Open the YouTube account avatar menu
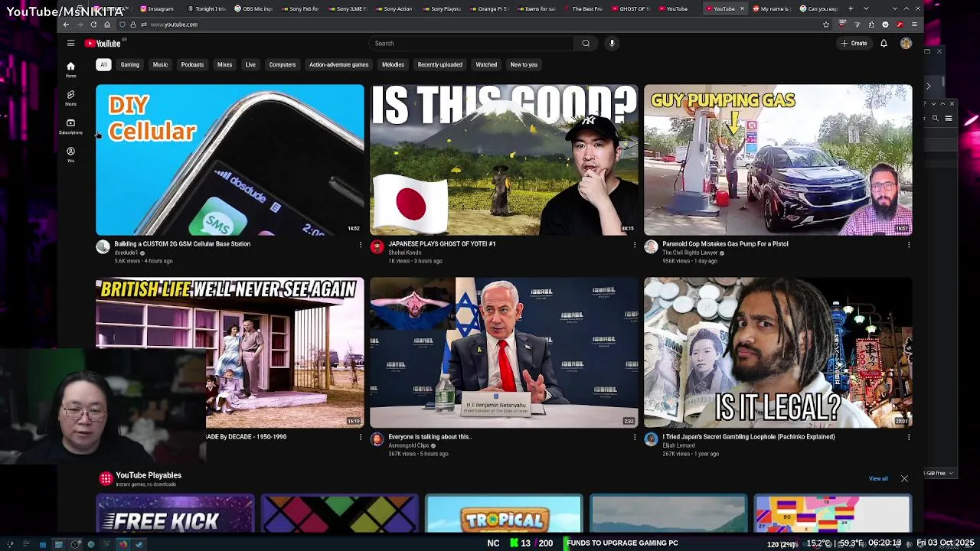 click(906, 44)
